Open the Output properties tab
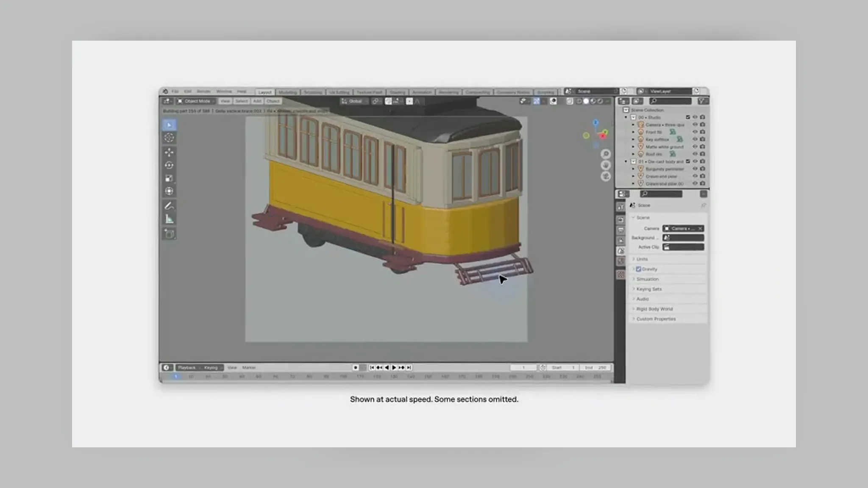The image size is (868, 488). 621,230
